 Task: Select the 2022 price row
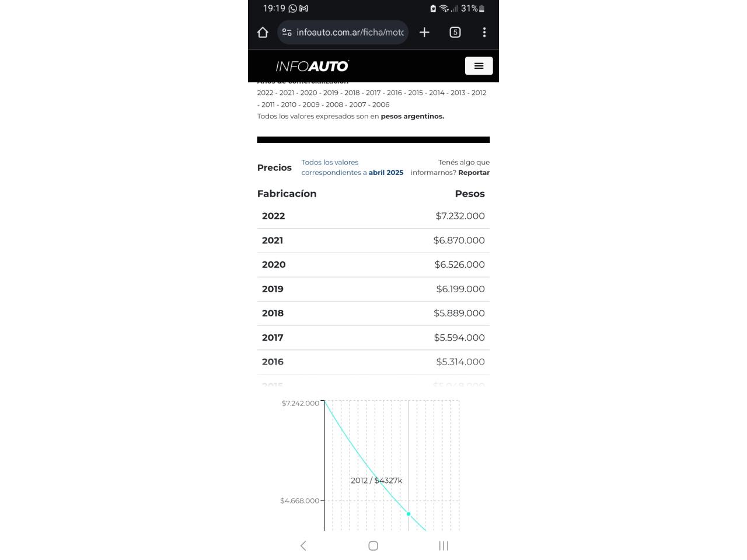click(373, 216)
